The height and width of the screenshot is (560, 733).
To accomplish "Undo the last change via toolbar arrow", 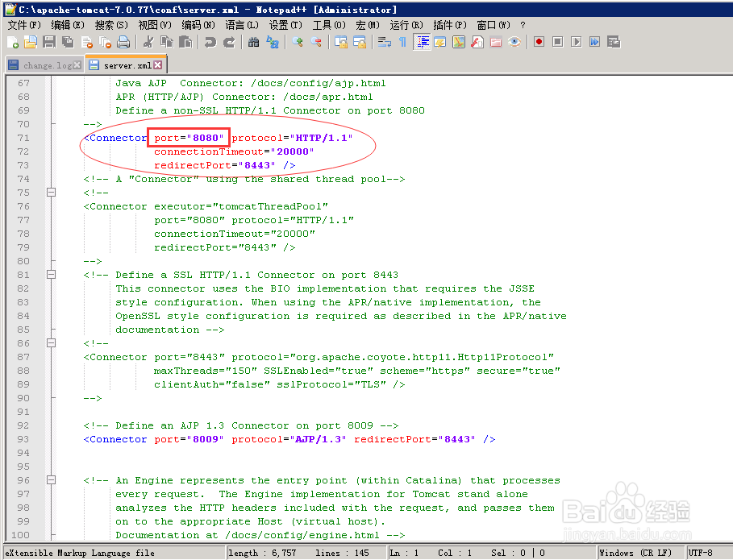I will (x=210, y=42).
